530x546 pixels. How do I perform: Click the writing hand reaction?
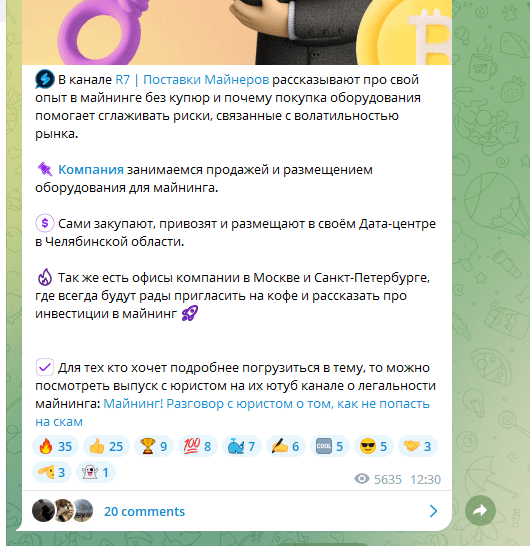286,446
